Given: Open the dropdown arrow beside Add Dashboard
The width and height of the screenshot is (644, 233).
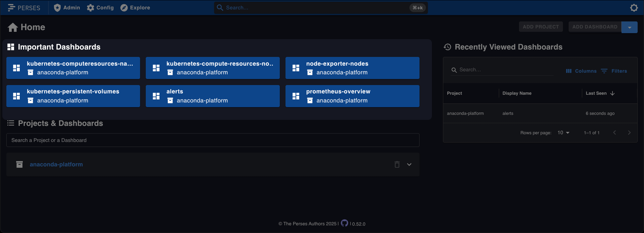Looking at the screenshot, I should click(x=630, y=27).
